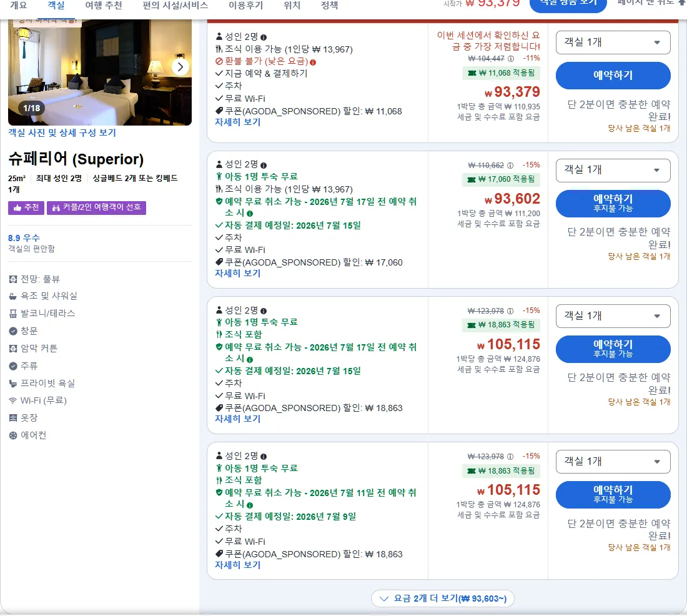Click the view icon beside 전망: 풀뷰
Screen dimensions: 687x616
[x=13, y=279]
